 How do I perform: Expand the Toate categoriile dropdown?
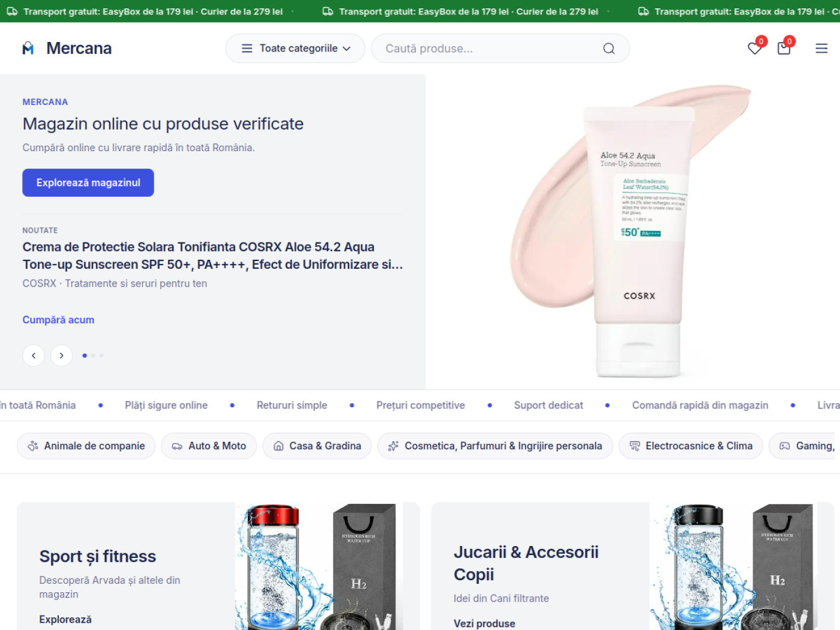295,49
